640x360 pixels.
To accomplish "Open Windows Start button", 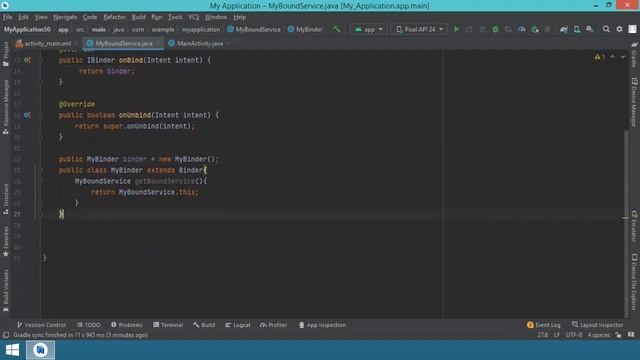I will pyautogui.click(x=12, y=350).
